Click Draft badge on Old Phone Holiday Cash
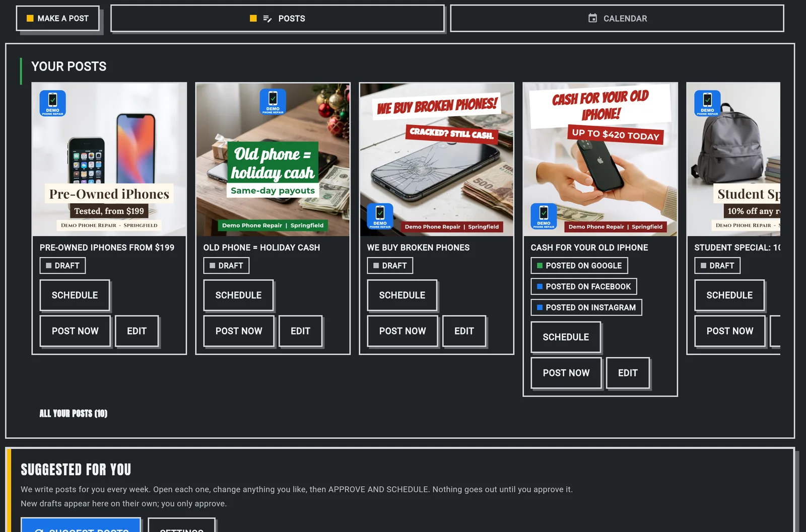This screenshot has height=532, width=806. [x=226, y=266]
